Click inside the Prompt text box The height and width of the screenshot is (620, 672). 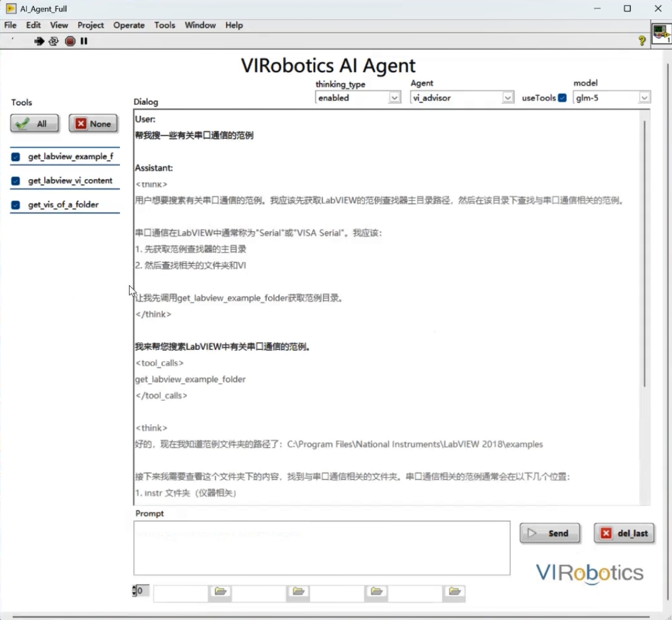[x=321, y=548]
